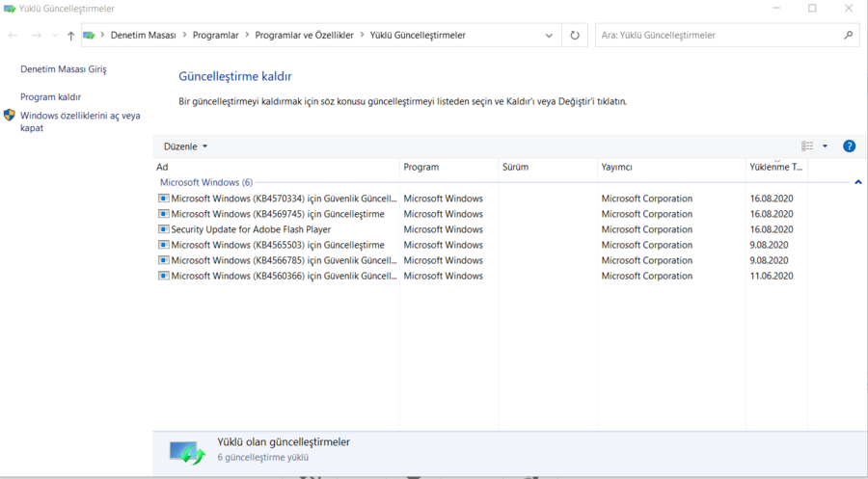Select the KB4566785 security update row
868x479 pixels.
click(x=480, y=260)
